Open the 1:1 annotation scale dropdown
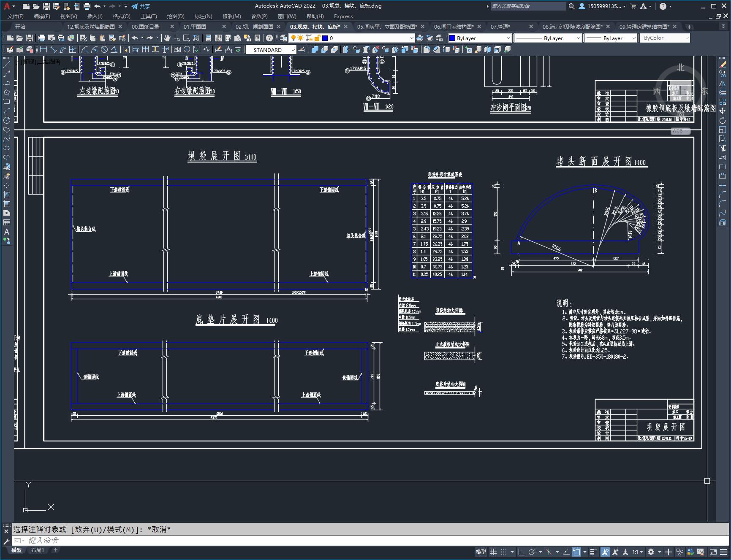 click(638, 552)
